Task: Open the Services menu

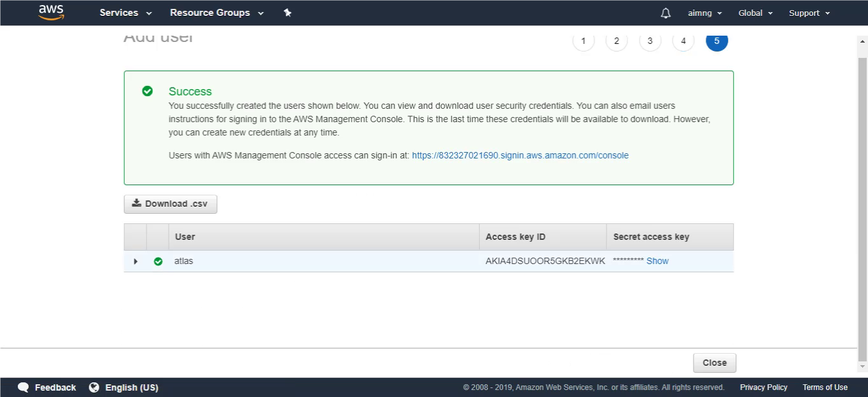Action: [125, 13]
